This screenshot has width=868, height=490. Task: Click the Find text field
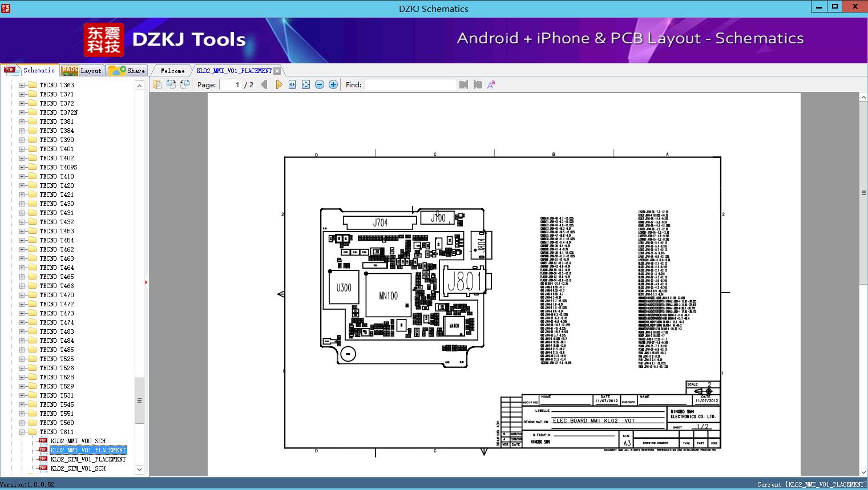pos(410,84)
